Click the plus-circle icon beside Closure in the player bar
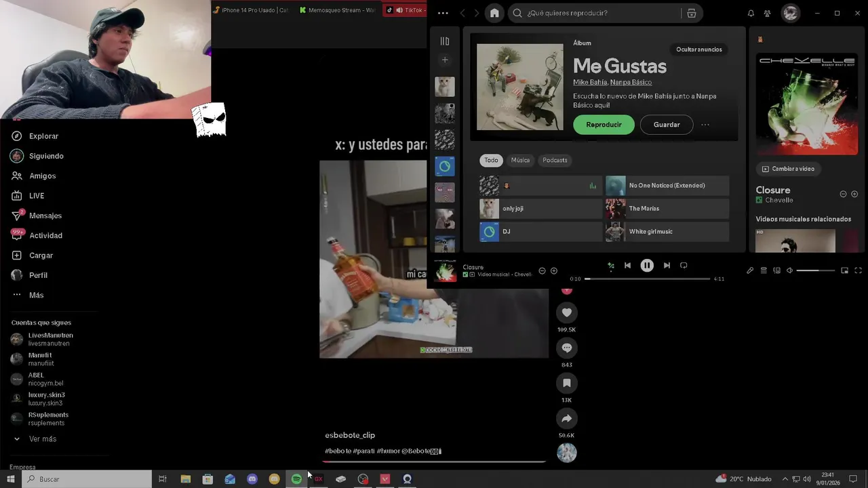This screenshot has height=488, width=868. coord(554,271)
